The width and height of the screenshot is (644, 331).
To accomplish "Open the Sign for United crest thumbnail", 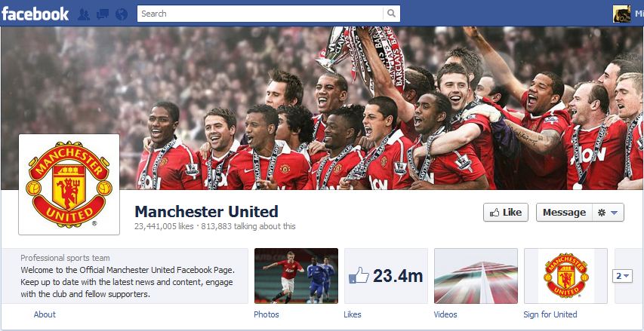I will coord(565,276).
